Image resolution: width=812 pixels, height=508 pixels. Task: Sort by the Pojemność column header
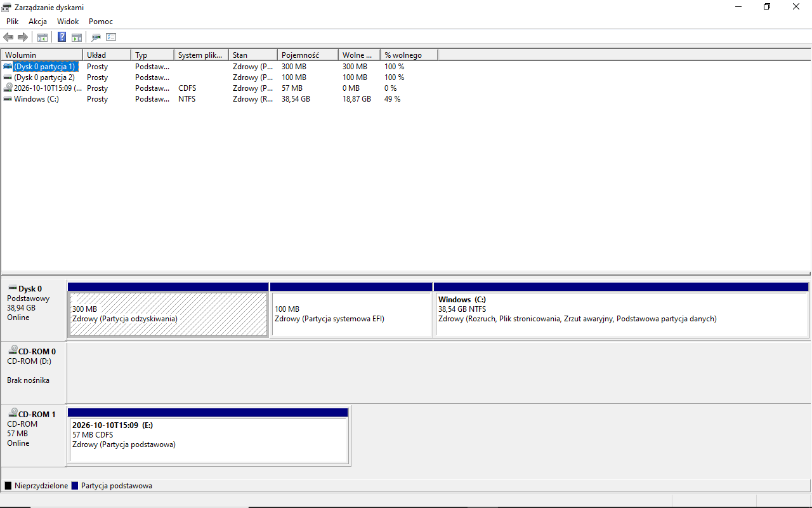tap(308, 55)
